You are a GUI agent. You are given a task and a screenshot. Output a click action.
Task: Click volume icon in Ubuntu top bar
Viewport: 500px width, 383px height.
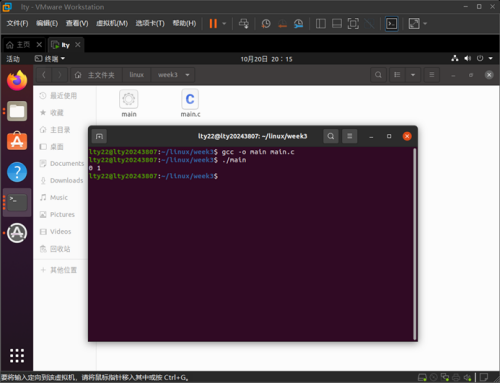467,58
